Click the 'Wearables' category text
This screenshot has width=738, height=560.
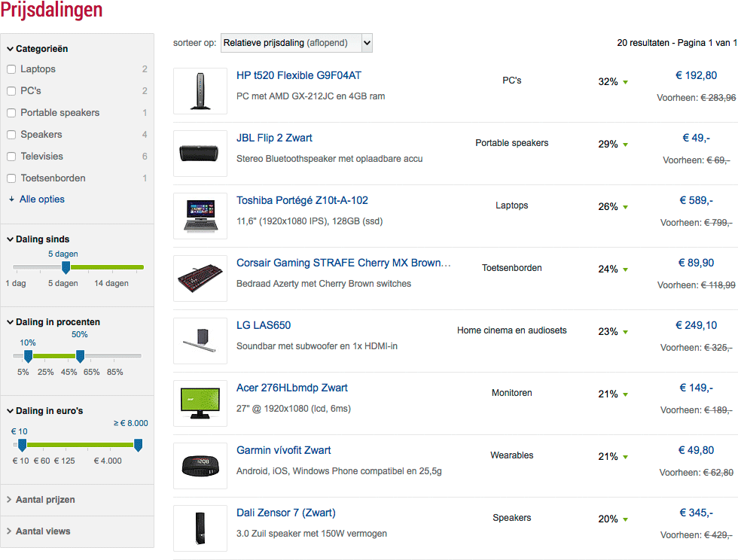[511, 455]
